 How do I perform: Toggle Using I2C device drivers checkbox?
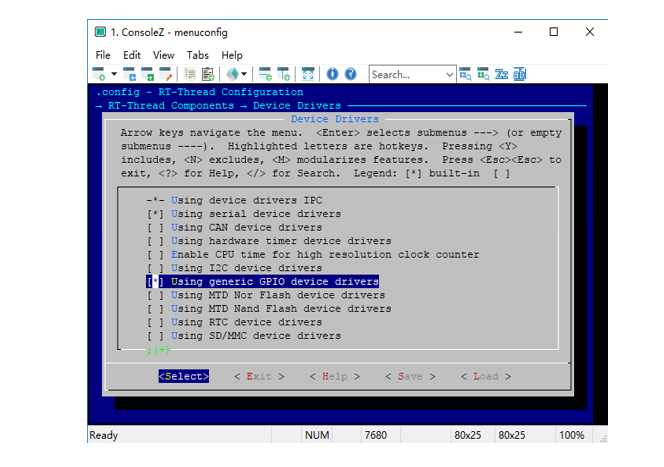[x=155, y=268]
